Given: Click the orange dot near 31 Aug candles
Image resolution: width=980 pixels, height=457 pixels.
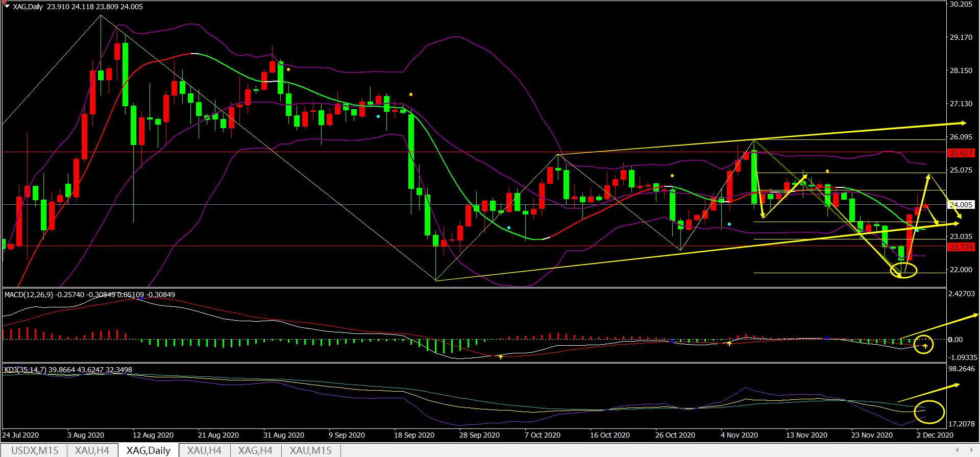Looking at the screenshot, I should click(x=288, y=69).
